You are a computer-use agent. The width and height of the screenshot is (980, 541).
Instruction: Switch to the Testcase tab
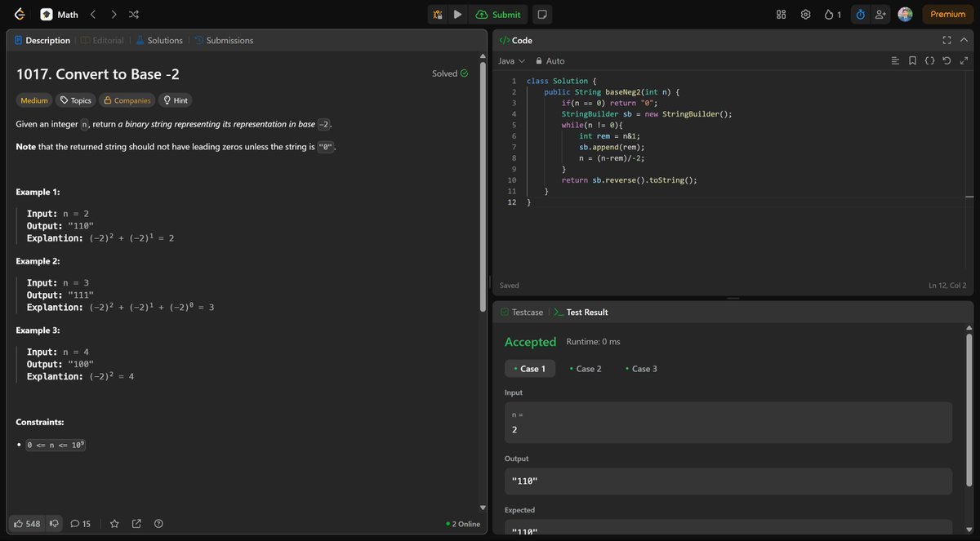click(521, 313)
